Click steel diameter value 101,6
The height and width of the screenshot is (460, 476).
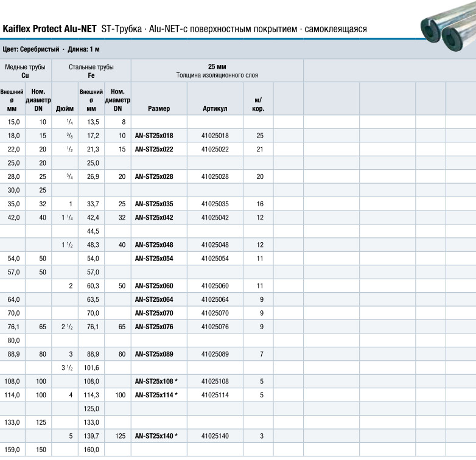click(91, 368)
